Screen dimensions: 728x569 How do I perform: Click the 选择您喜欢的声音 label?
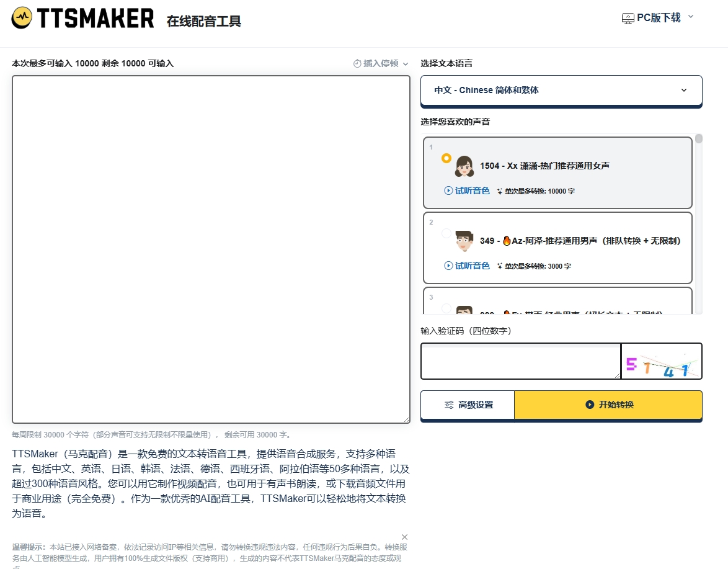455,122
